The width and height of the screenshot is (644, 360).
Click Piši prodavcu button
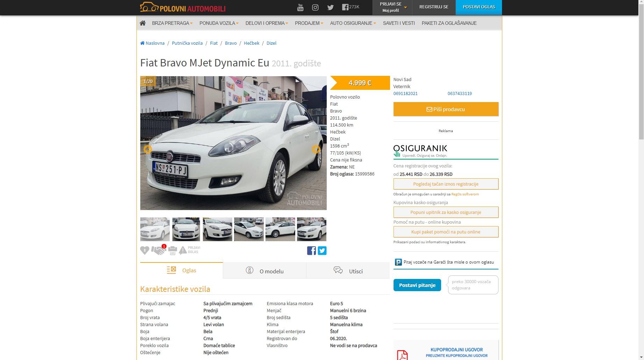[446, 109]
